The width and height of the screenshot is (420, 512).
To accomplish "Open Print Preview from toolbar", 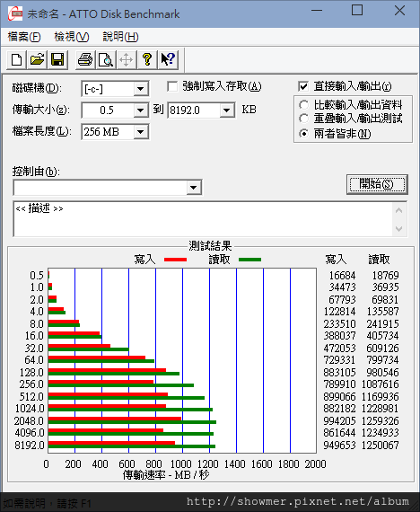I will tap(105, 60).
